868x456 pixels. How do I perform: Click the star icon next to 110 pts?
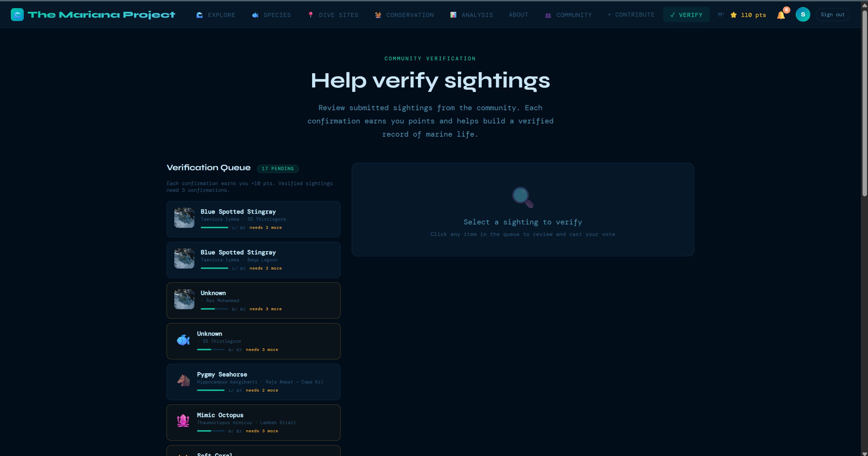[x=733, y=15]
